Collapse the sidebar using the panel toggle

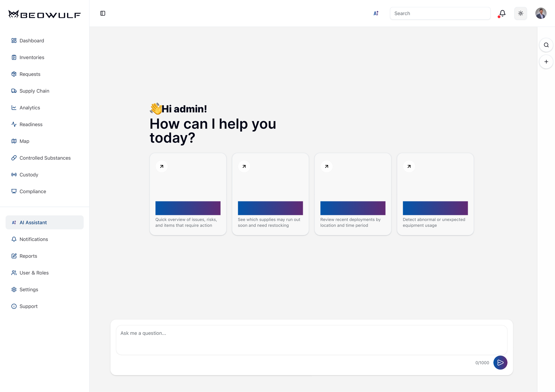[102, 13]
